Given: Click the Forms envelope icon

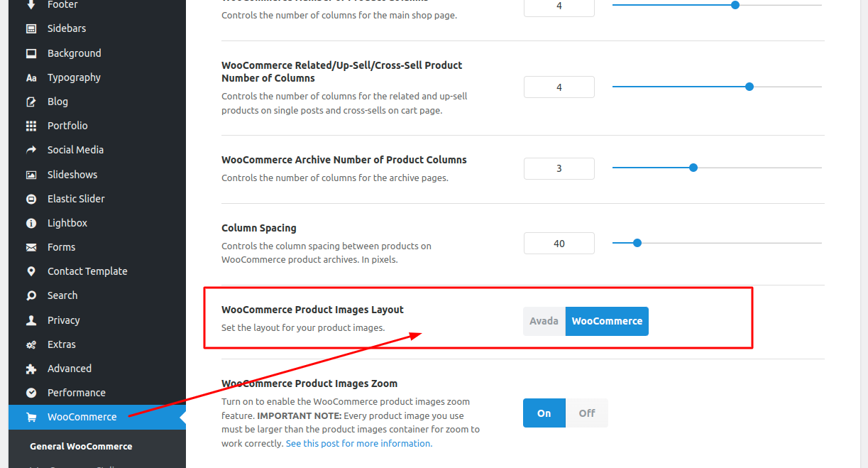Looking at the screenshot, I should pyautogui.click(x=31, y=247).
